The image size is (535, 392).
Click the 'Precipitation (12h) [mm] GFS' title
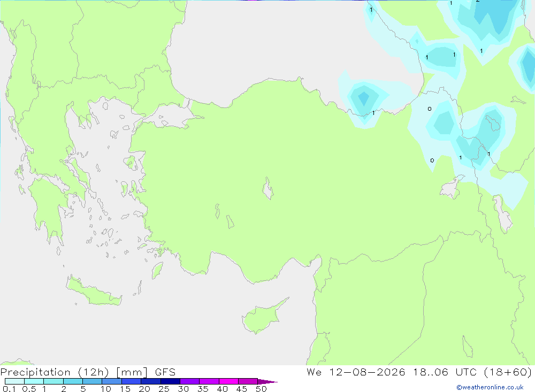88,372
